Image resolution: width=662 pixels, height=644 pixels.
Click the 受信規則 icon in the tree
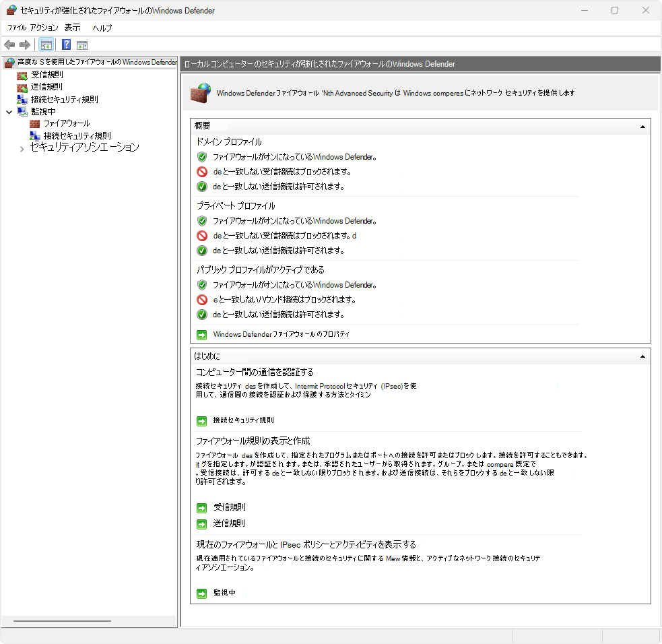coord(22,75)
